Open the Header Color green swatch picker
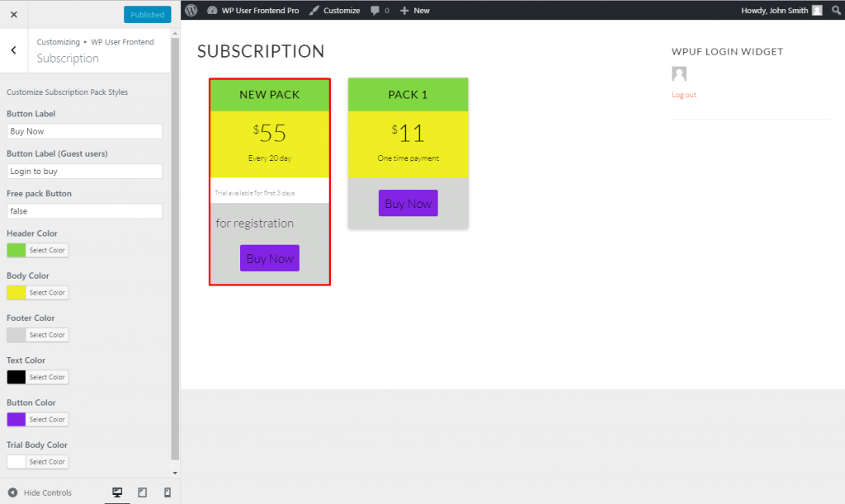This screenshot has height=504, width=845. point(17,250)
